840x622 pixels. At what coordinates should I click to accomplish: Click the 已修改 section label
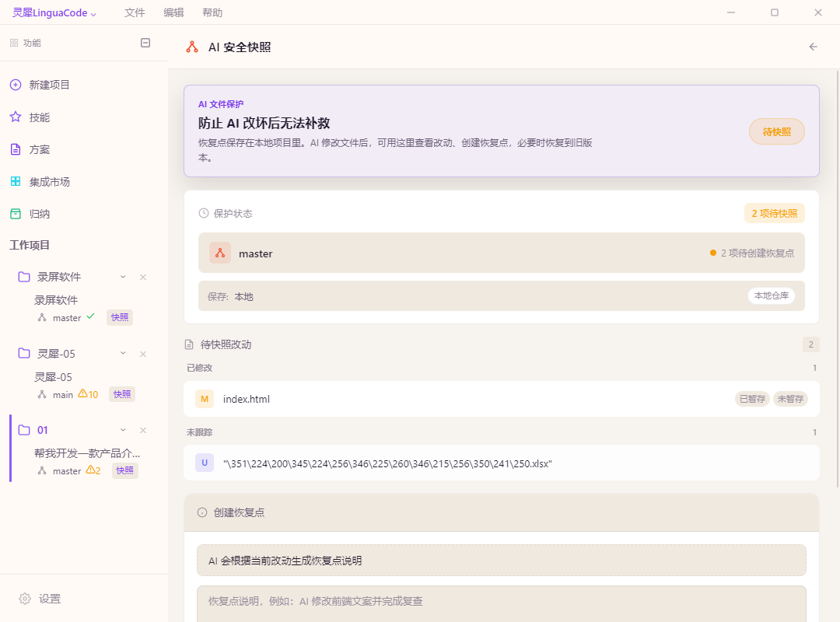199,368
